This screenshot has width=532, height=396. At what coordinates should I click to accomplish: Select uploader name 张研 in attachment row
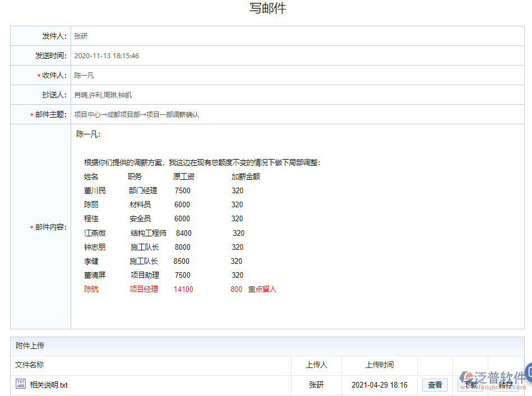(316, 385)
